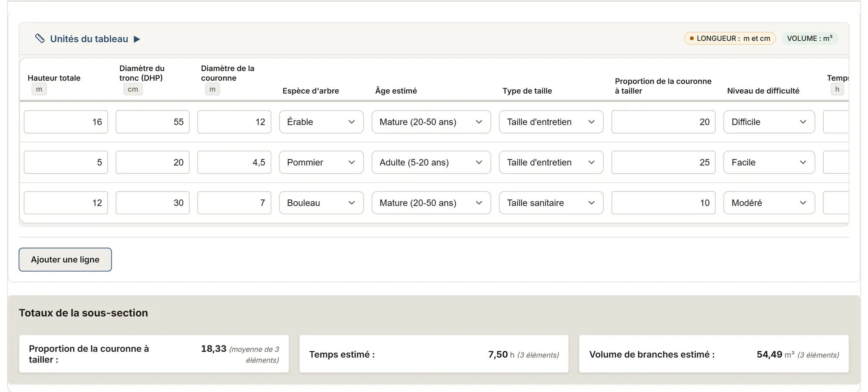The width and height of the screenshot is (868, 392).
Task: Click the LONGUEUR : m et cm badge
Action: click(x=730, y=39)
